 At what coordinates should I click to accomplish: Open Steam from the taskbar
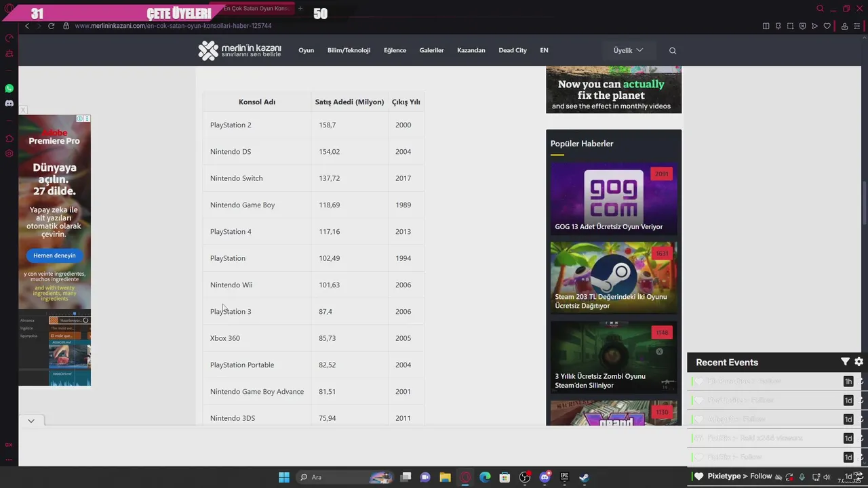pyautogui.click(x=584, y=477)
